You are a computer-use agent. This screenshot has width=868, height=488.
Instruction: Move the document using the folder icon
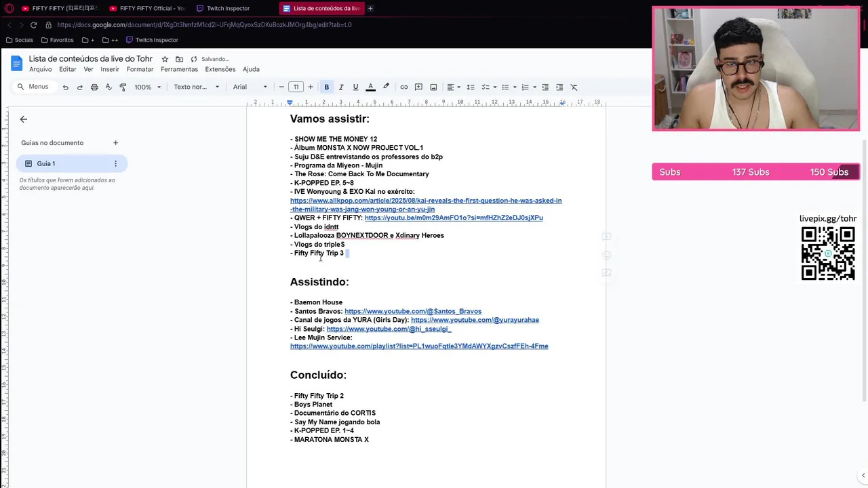pos(179,59)
